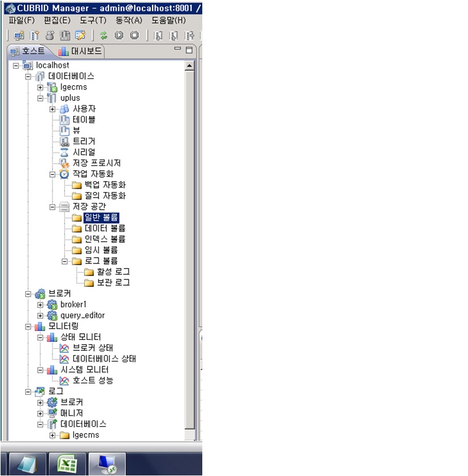Click the Create Table toolbar icon
This screenshot has height=476, width=468.
[65, 35]
